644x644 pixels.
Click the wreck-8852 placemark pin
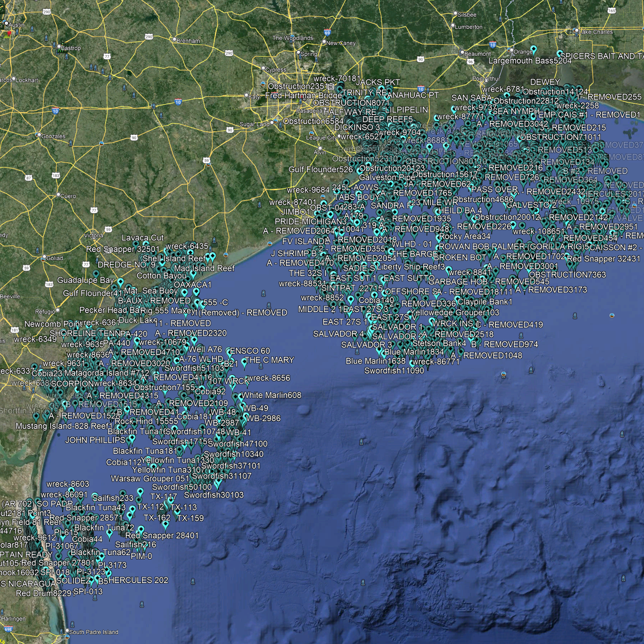click(x=350, y=299)
